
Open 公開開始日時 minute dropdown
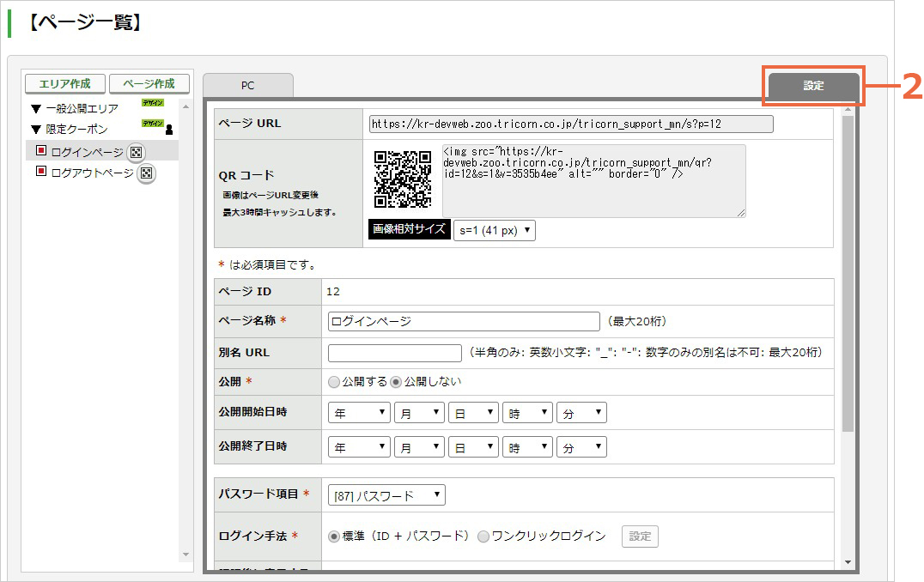(x=581, y=413)
